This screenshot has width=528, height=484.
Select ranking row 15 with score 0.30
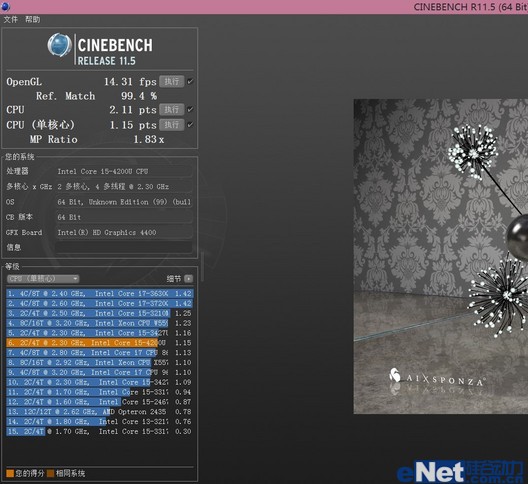[100, 431]
